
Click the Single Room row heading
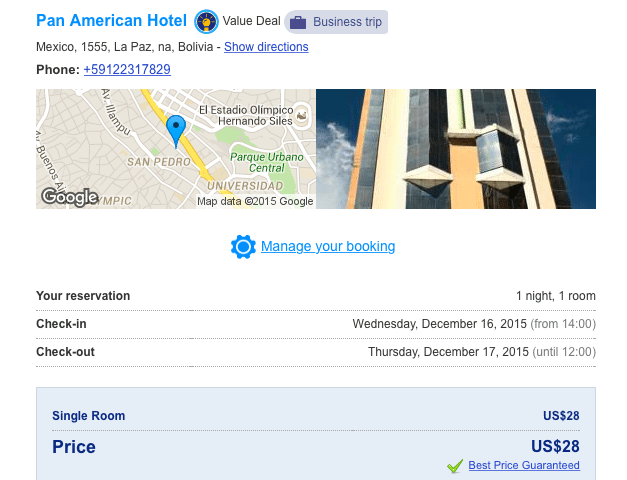point(88,416)
